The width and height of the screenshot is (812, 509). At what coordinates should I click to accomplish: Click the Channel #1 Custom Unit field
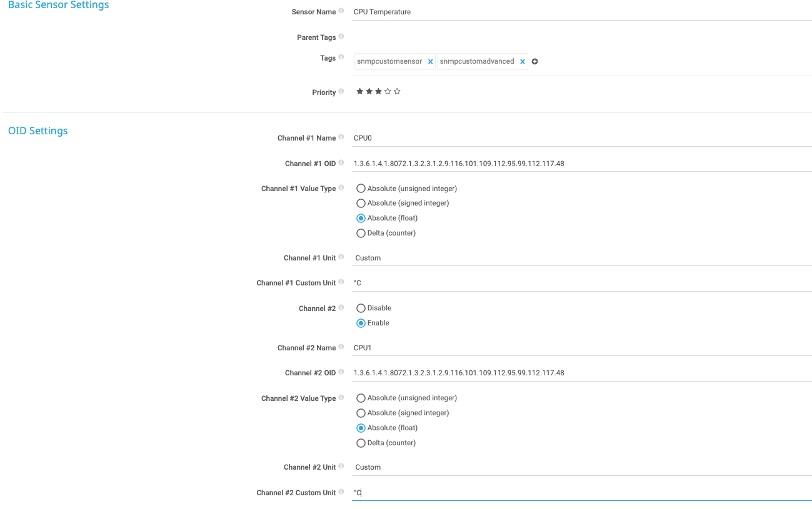(581, 283)
